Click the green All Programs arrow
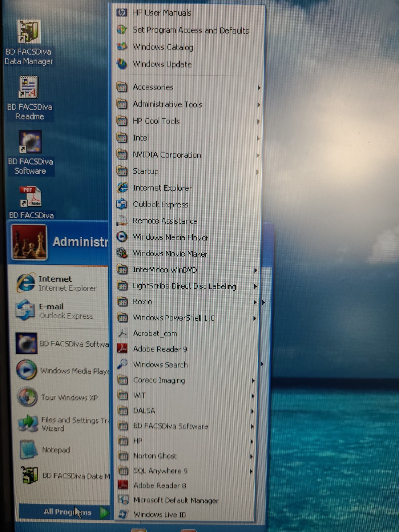The image size is (399, 532). point(104,513)
